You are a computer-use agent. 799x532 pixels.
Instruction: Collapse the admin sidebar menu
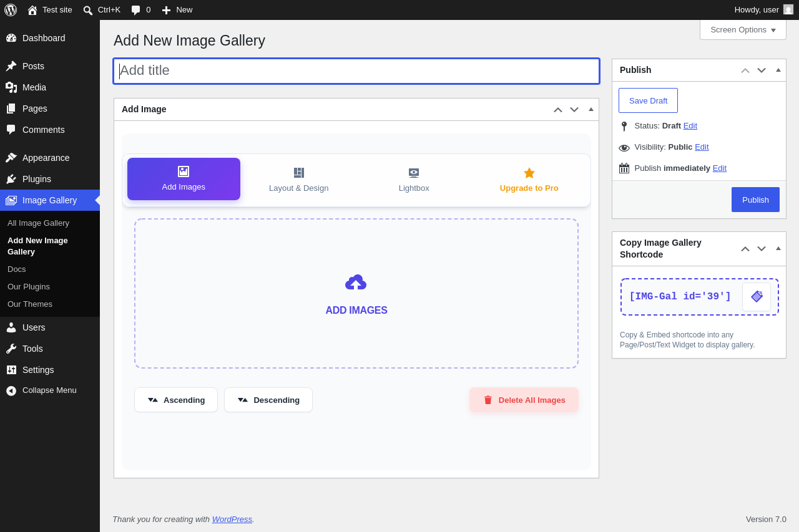tap(50, 390)
